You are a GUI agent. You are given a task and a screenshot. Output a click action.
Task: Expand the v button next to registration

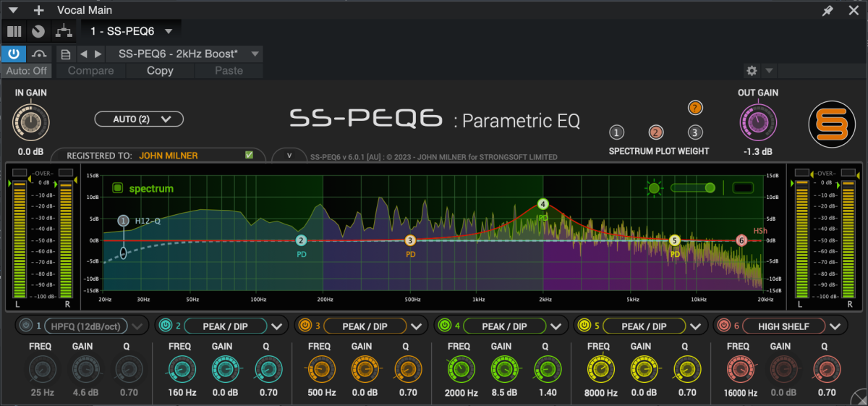tap(289, 155)
